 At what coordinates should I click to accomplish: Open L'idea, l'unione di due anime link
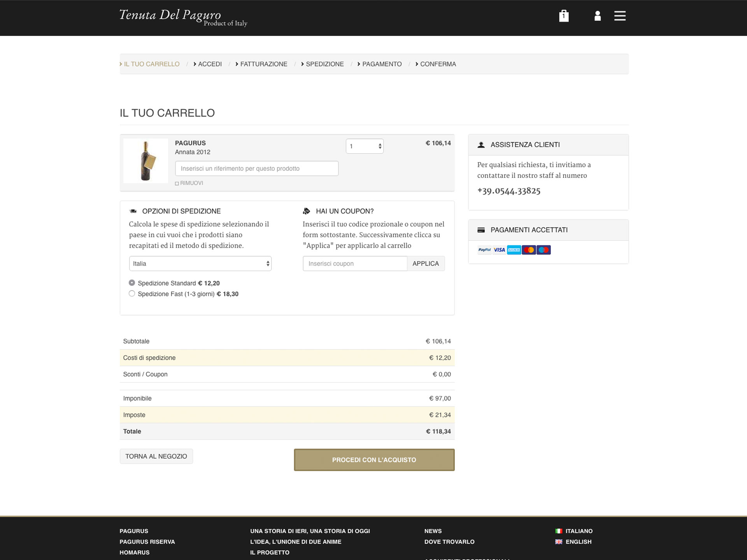(296, 542)
